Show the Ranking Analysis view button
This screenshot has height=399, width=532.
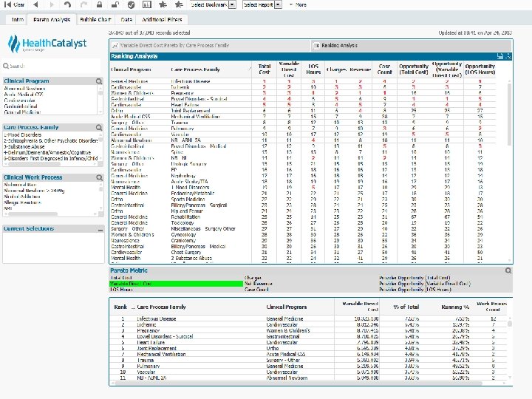411,46
